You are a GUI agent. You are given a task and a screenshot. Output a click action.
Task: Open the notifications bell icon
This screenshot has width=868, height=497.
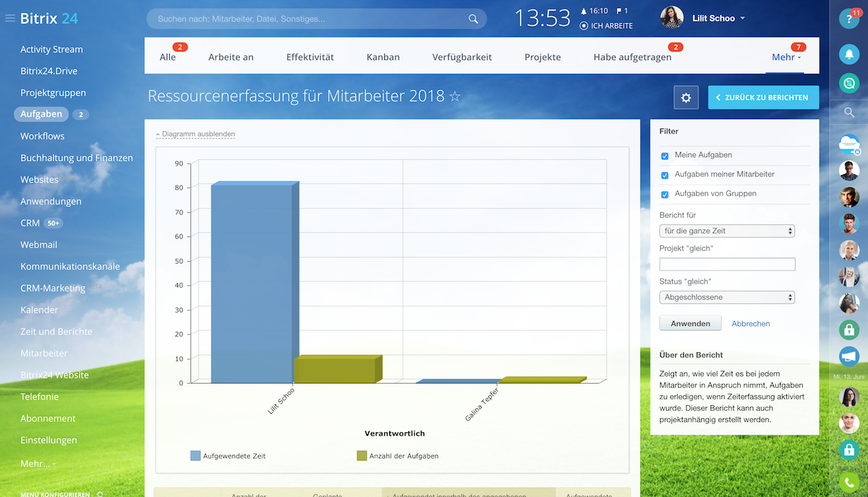(x=849, y=55)
